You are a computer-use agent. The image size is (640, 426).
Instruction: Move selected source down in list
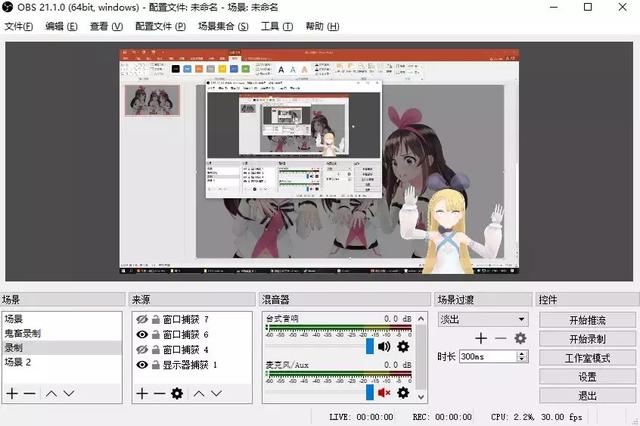[x=217, y=394]
